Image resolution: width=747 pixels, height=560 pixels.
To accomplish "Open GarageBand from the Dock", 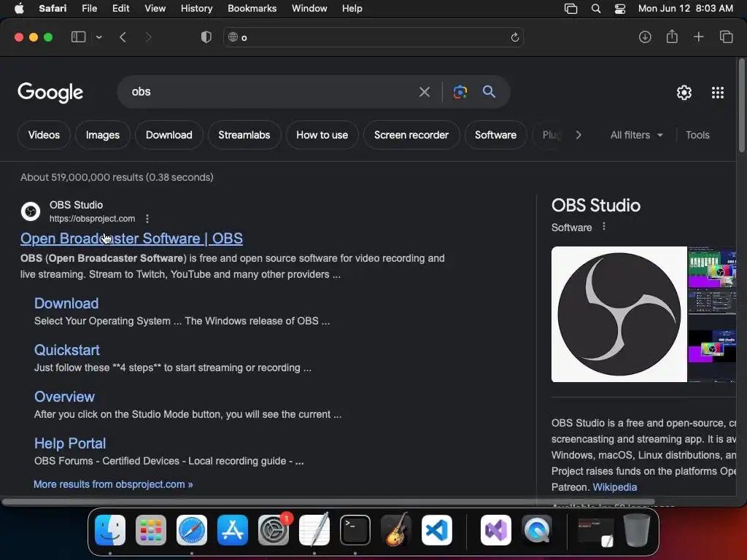I will (396, 529).
